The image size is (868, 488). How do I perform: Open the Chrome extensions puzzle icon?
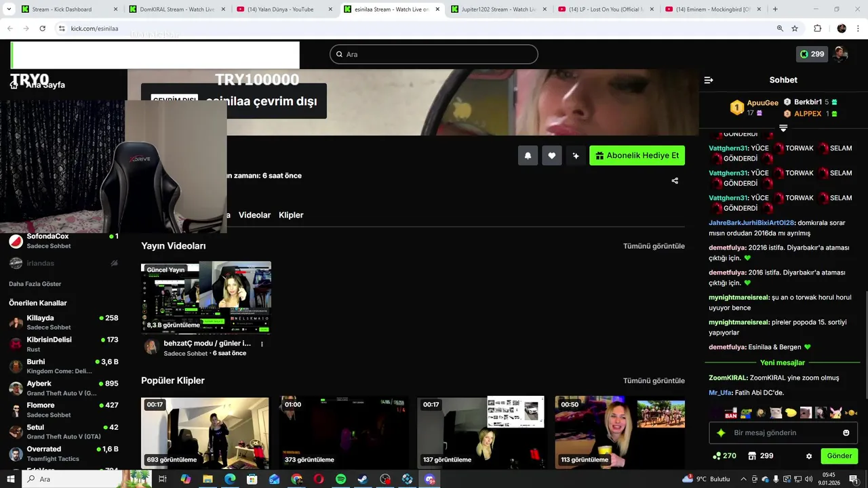[x=817, y=28]
